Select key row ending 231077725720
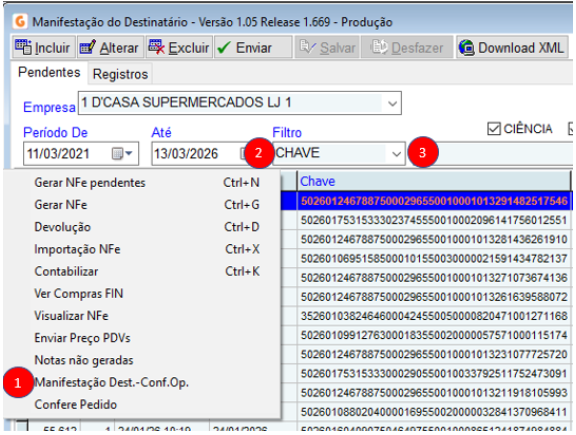The image size is (576, 435). [434, 354]
